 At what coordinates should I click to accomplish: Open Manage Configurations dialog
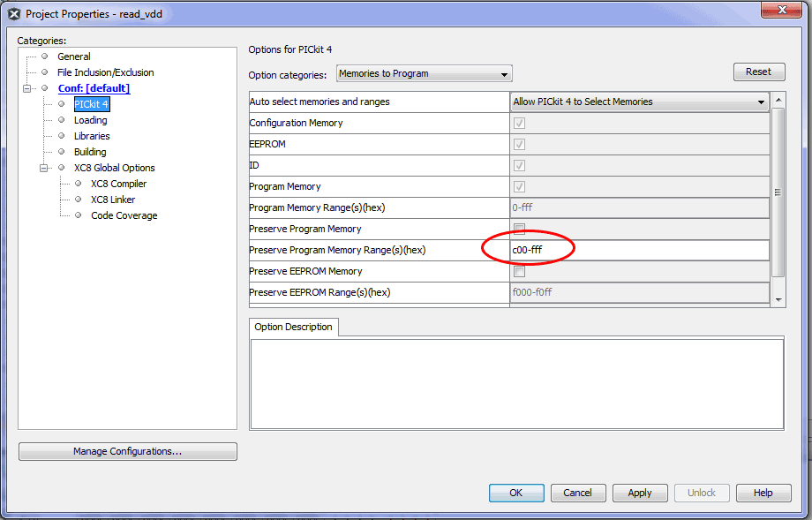tap(127, 452)
